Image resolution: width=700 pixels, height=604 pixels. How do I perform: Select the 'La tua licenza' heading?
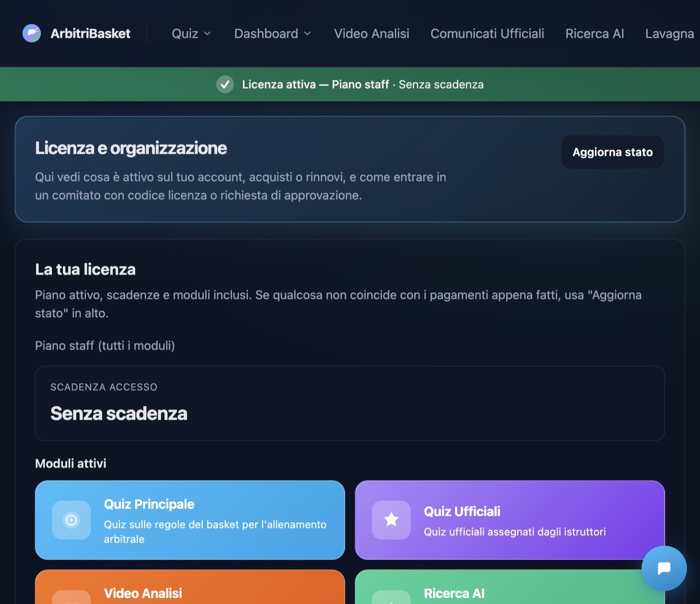tap(85, 269)
